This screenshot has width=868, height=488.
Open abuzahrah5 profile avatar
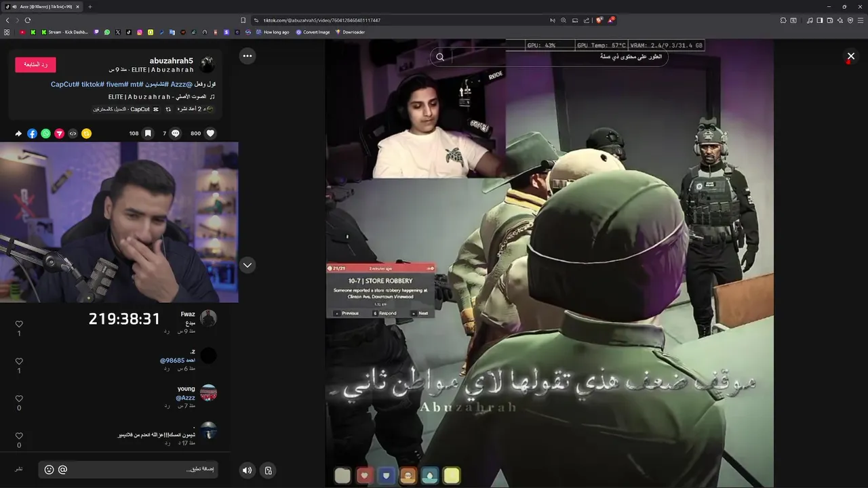point(208,64)
